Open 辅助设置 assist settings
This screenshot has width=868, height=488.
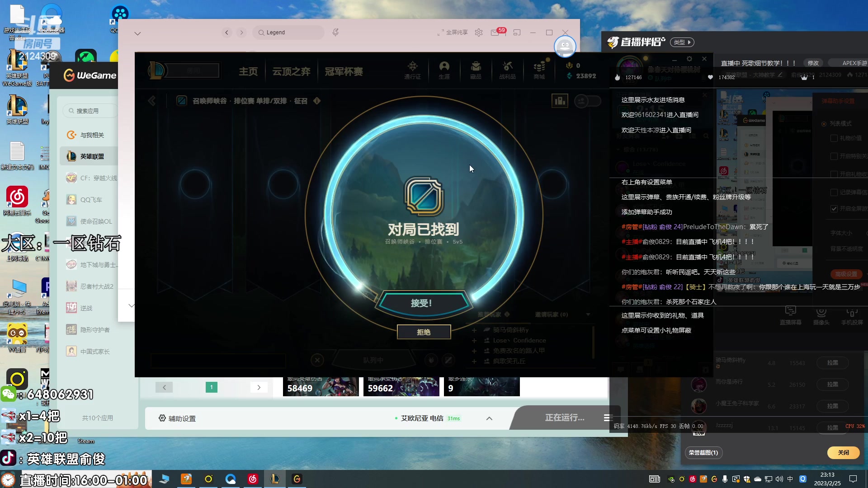tap(177, 418)
